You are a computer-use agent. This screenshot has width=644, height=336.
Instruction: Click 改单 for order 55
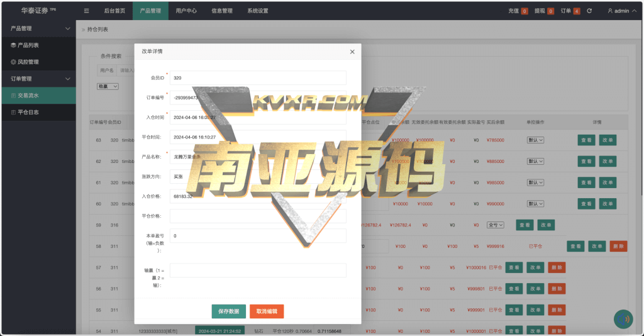coord(535,310)
